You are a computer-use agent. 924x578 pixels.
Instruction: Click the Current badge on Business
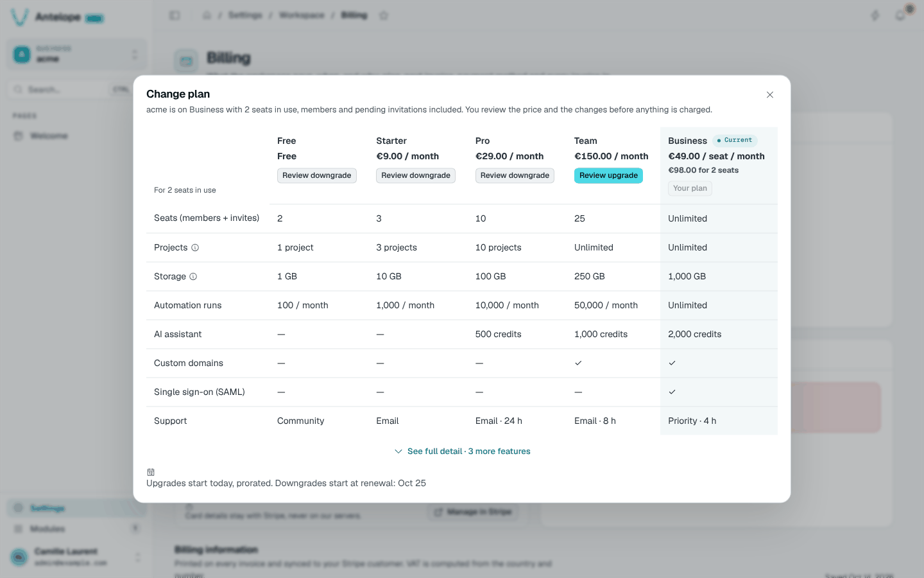[x=735, y=140]
